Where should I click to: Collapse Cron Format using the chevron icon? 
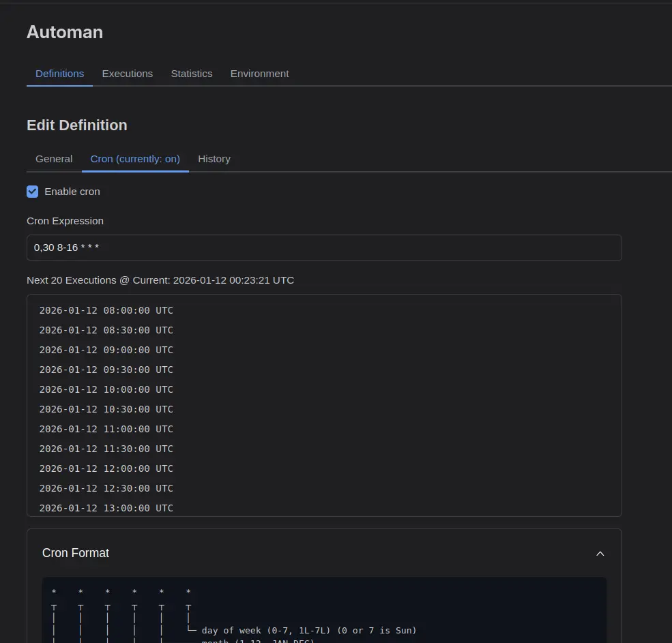[x=600, y=554]
